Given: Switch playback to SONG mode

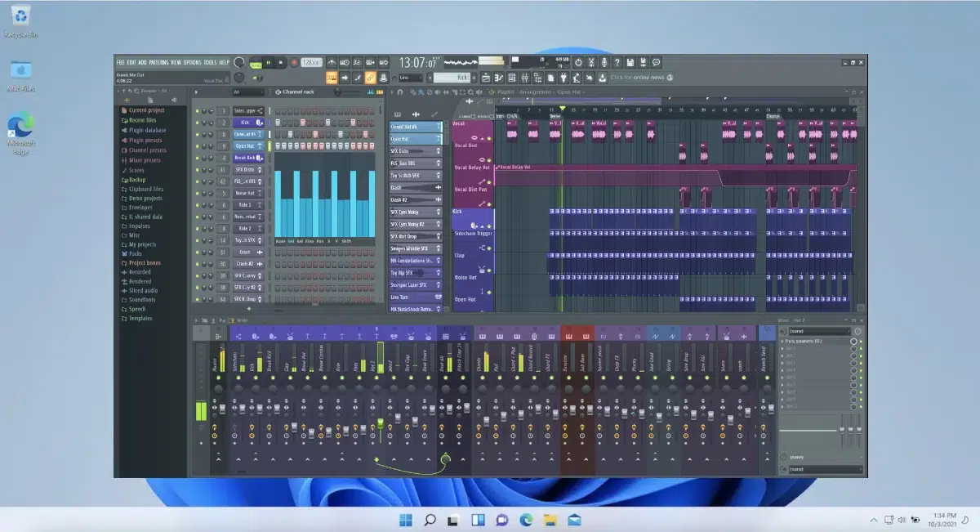Looking at the screenshot, I should coord(256,64).
